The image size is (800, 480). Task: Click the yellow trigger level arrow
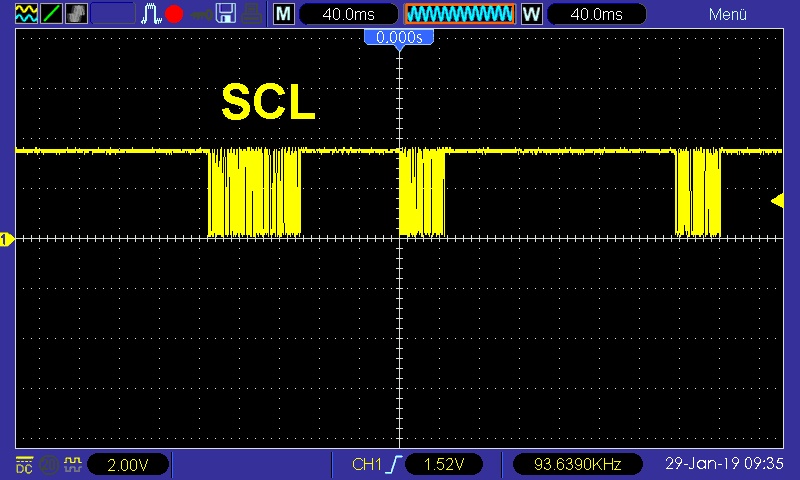coord(777,200)
